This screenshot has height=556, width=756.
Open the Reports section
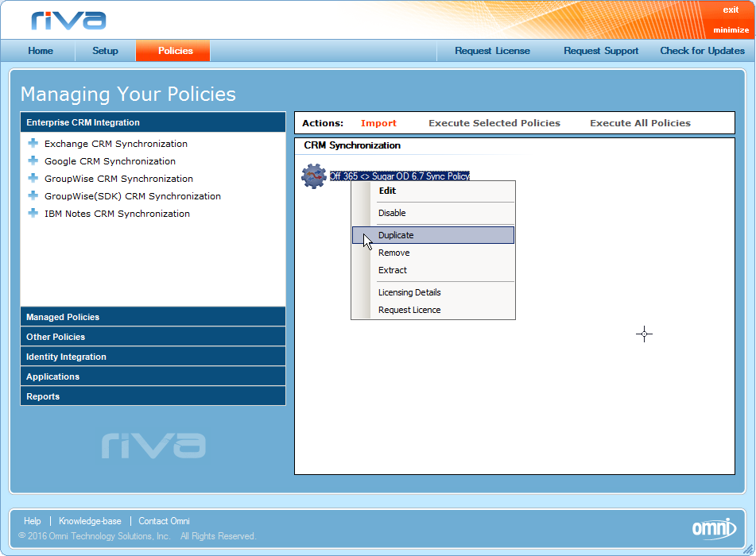pyautogui.click(x=153, y=396)
